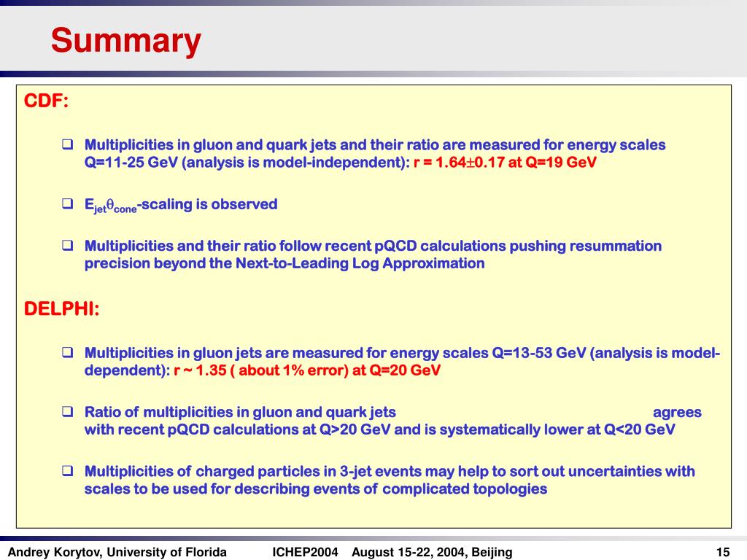Click the footer date "August 15-22, 2004, Beijing"
Viewport: 747px width, 560px height.
coord(432,553)
